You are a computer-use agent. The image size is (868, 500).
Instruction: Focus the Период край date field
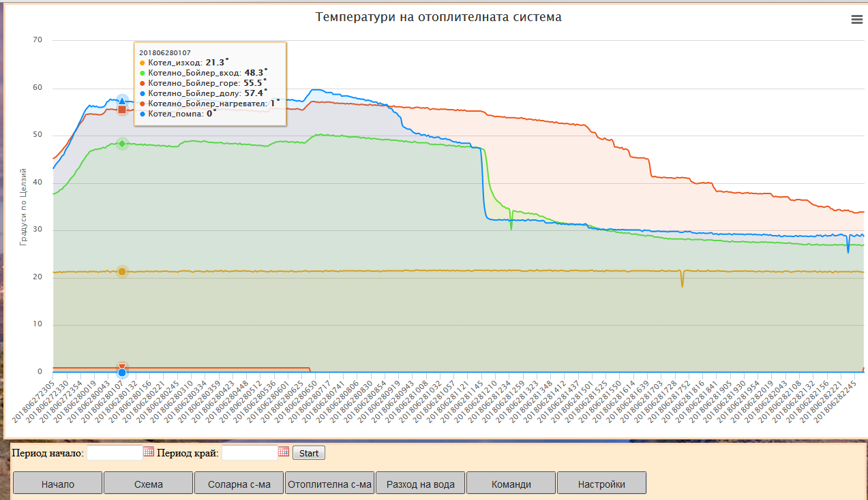click(x=249, y=453)
